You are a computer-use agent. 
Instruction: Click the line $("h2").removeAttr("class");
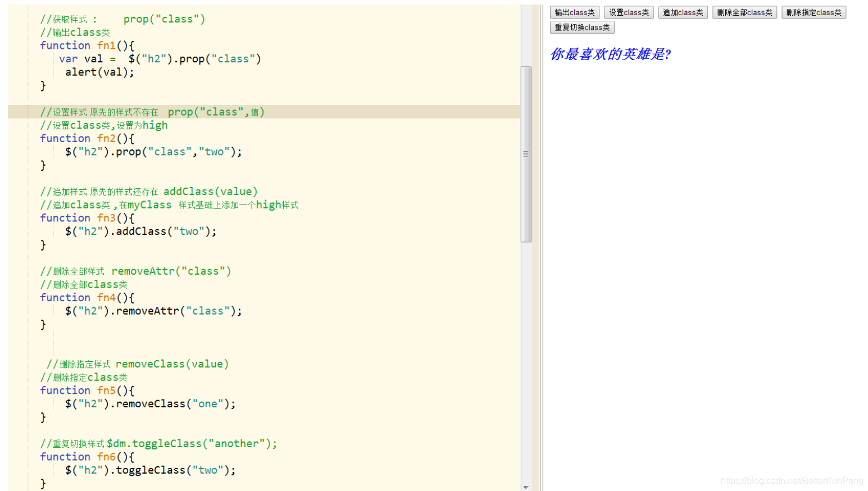point(153,311)
